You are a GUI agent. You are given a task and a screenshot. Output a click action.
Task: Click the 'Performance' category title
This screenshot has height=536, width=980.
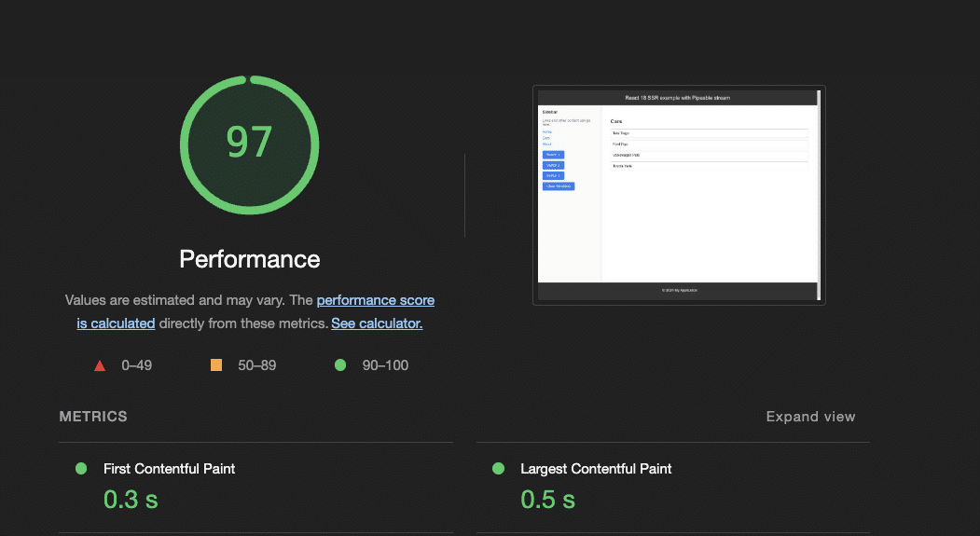click(249, 258)
